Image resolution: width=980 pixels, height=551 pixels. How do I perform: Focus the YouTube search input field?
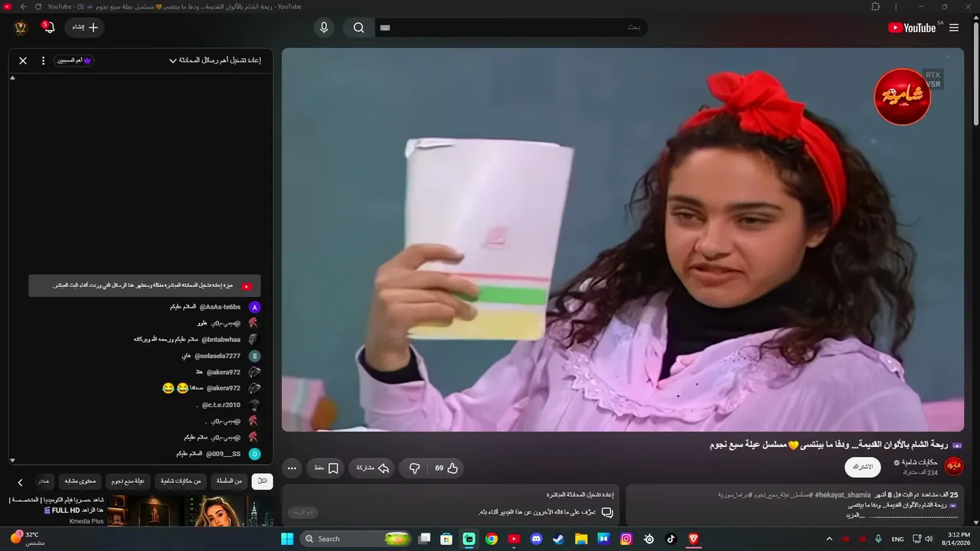coord(511,28)
